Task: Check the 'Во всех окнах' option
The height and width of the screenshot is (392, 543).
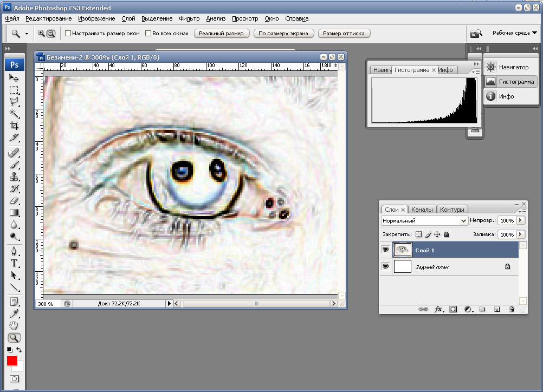Action: [148, 34]
